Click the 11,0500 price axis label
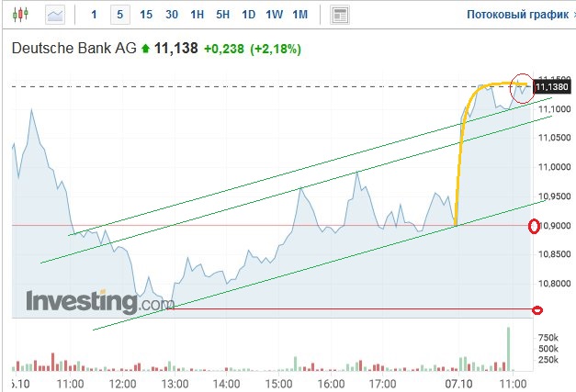The width and height of the screenshot is (576, 392). 554,138
